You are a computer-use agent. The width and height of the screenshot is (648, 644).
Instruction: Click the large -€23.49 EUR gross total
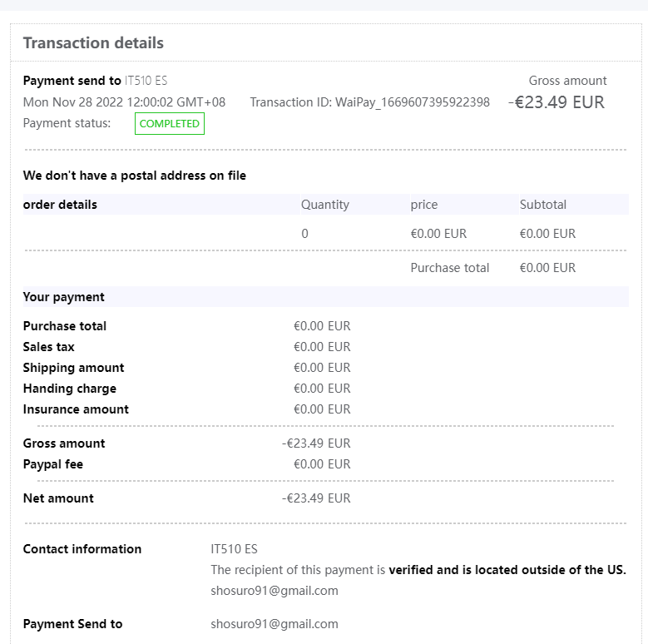coord(556,102)
